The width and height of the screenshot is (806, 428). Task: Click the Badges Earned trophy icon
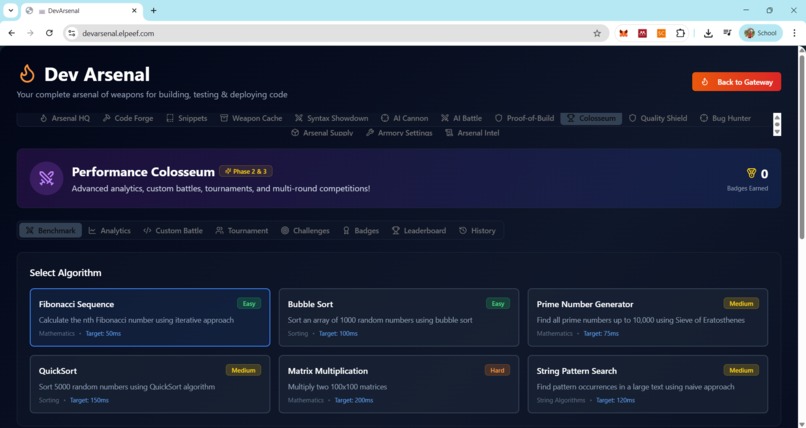pos(751,173)
